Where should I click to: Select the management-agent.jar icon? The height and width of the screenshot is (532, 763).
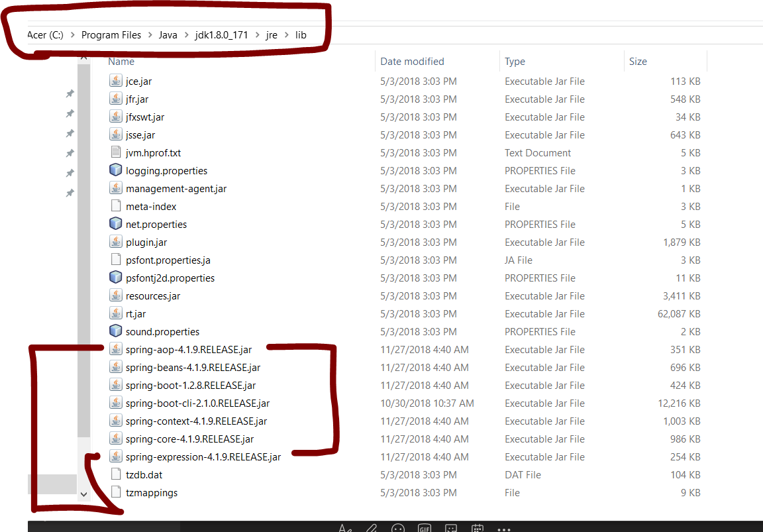115,188
